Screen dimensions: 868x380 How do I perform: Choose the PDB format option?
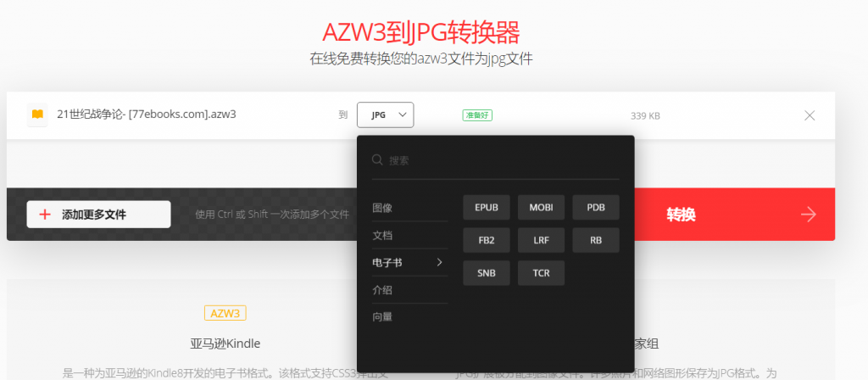coord(596,208)
